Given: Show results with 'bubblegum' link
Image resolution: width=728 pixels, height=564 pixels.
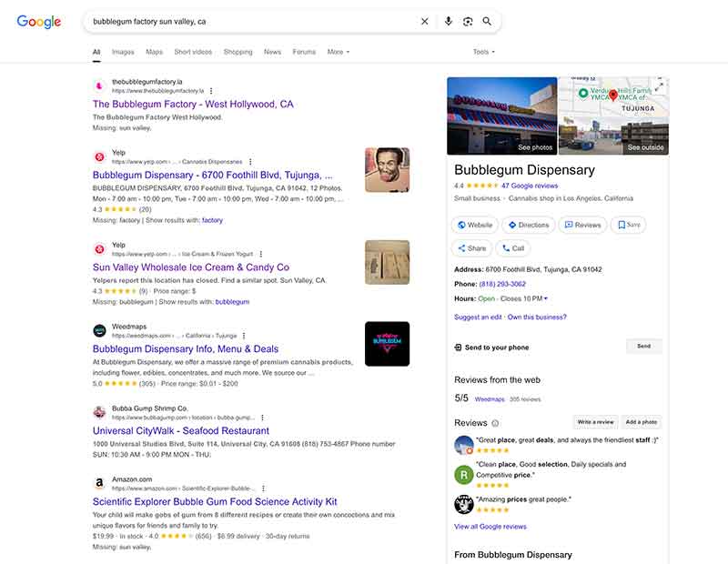Looking at the screenshot, I should pos(232,302).
